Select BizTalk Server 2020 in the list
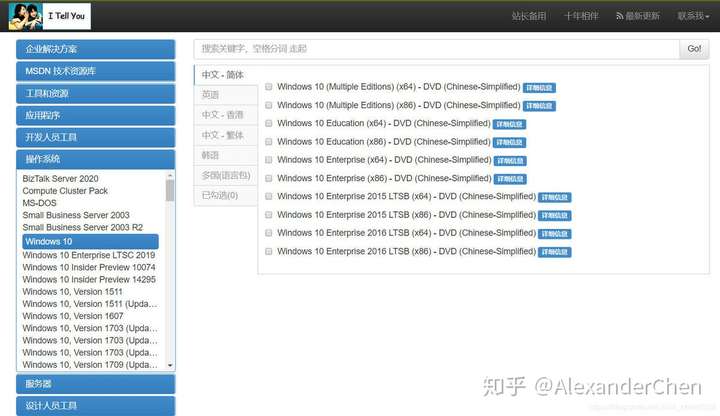Image resolution: width=720 pixels, height=416 pixels. pyautogui.click(x=61, y=179)
